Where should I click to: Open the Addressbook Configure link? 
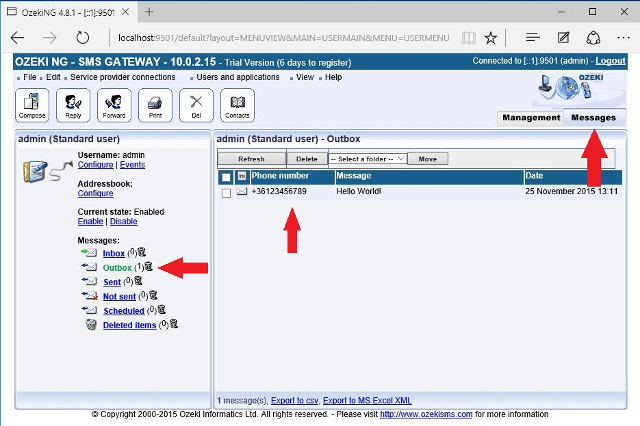pyautogui.click(x=96, y=193)
